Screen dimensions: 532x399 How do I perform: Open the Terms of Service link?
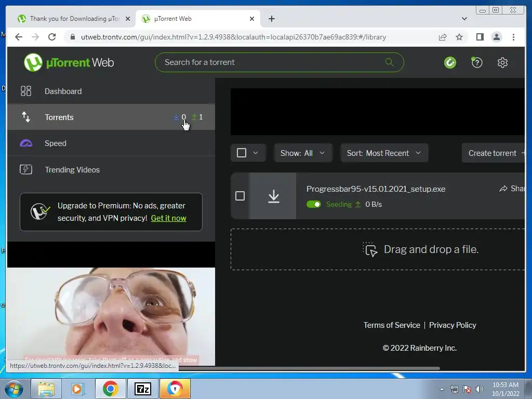point(392,325)
